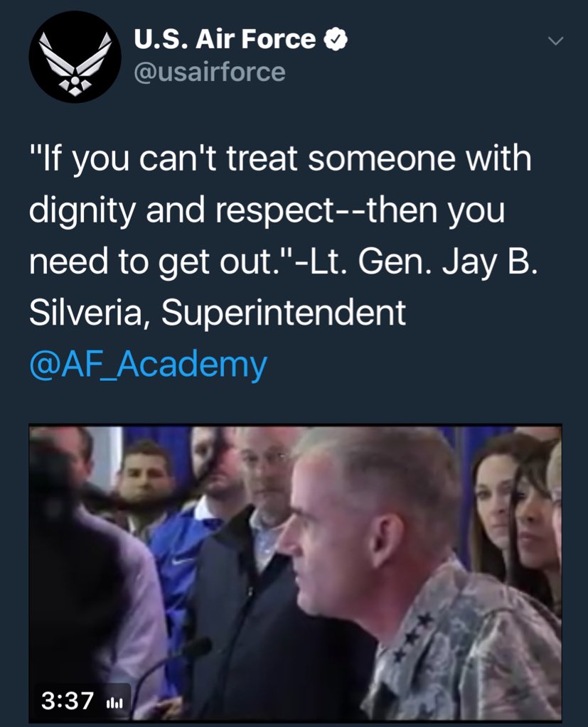
Task: Open the @AF_Academy mention link
Action: pos(148,365)
